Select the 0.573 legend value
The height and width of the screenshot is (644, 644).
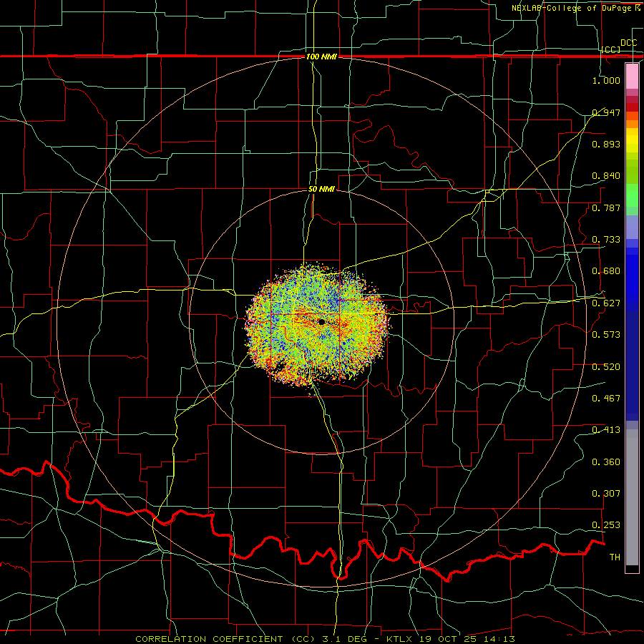coord(606,335)
